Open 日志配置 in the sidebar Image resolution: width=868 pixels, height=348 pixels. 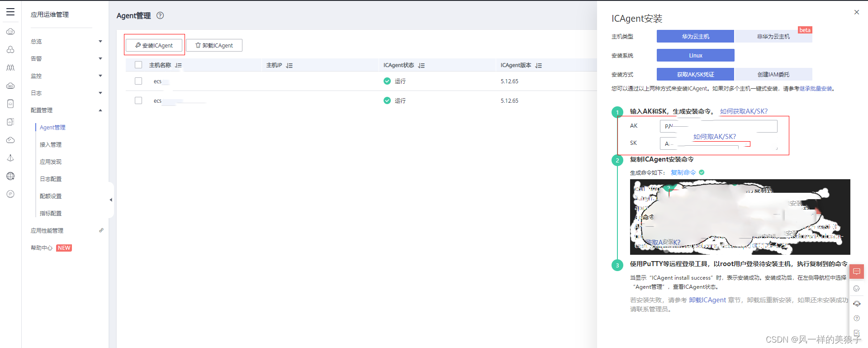click(51, 179)
